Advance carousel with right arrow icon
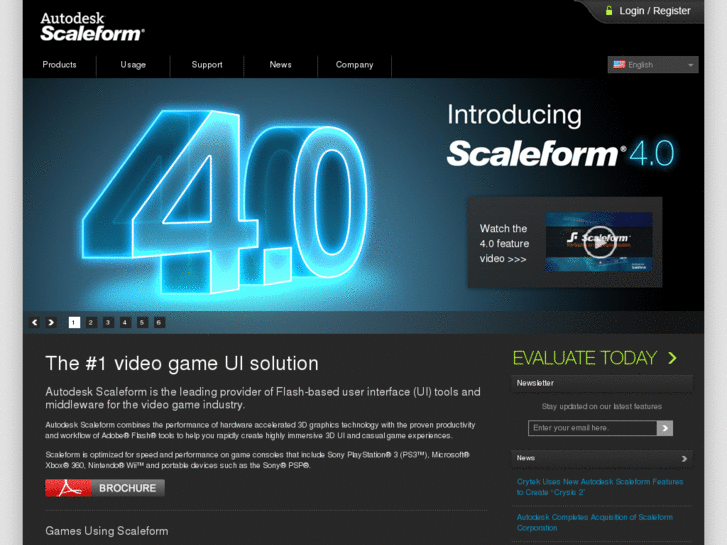The width and height of the screenshot is (727, 545). 51,322
